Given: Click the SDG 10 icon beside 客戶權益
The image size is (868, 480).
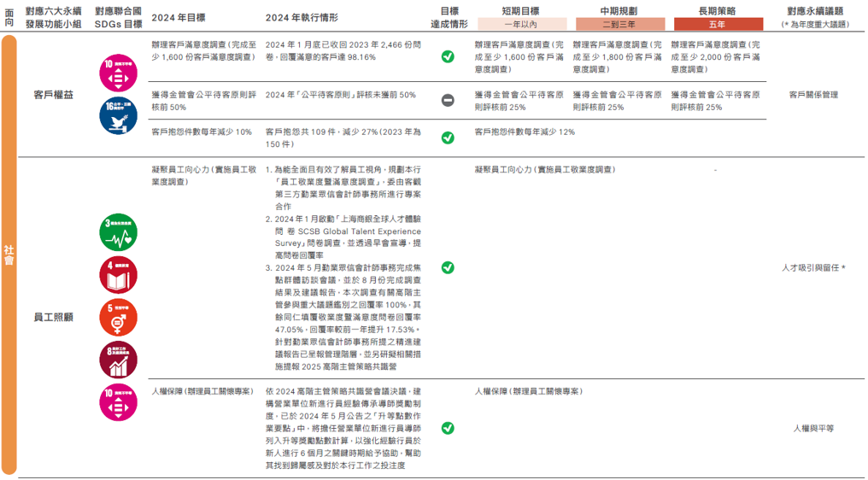Looking at the screenshot, I should click(x=118, y=73).
